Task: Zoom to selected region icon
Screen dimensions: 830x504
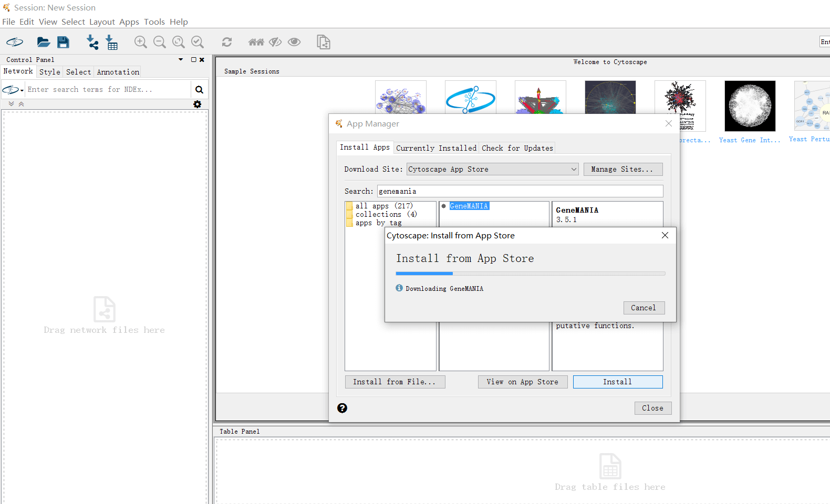Action: [x=198, y=42]
